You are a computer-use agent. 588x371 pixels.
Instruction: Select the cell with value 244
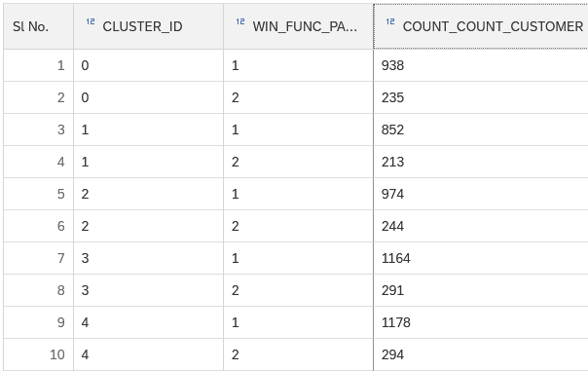coord(481,226)
